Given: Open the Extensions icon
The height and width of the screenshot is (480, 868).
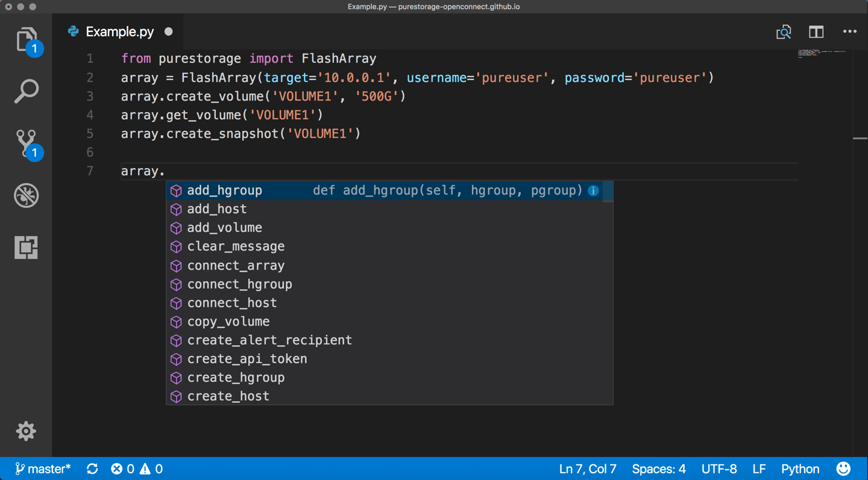Looking at the screenshot, I should (x=26, y=248).
